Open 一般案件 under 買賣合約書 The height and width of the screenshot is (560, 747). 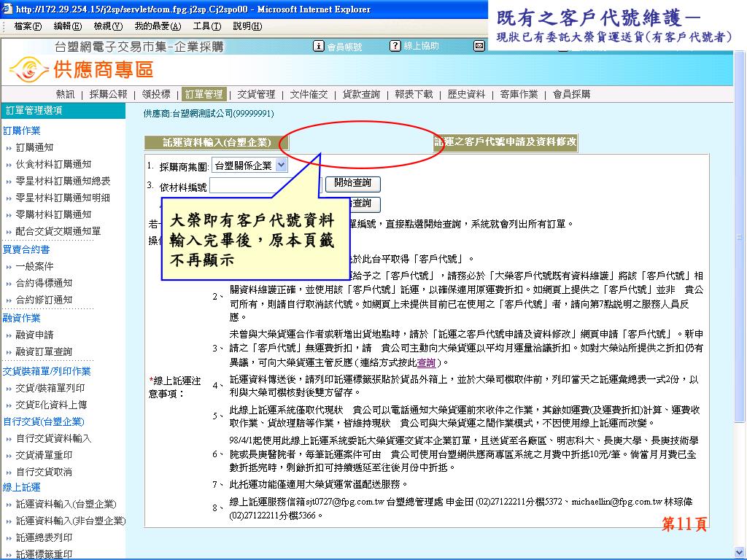click(34, 267)
